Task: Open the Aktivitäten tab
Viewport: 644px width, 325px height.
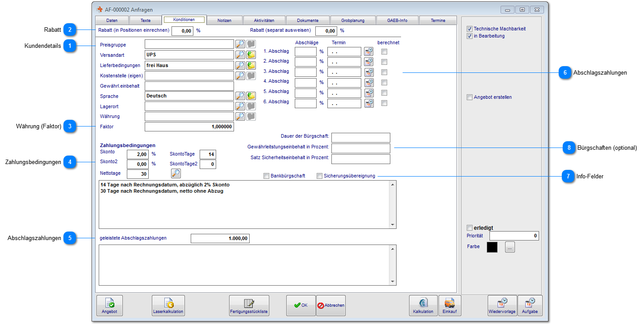Action: tap(264, 21)
